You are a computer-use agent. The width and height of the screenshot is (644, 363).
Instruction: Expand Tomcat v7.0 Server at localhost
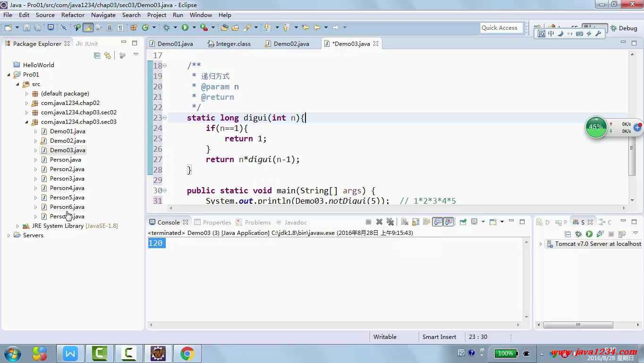541,244
